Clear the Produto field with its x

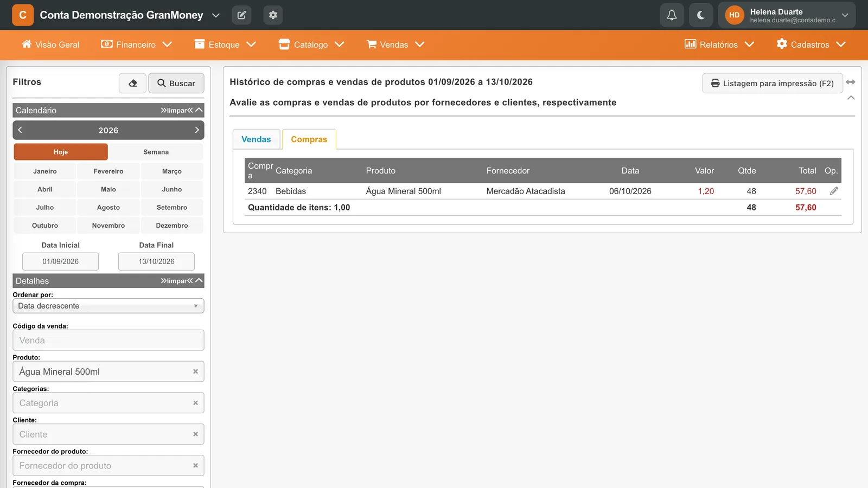[x=195, y=371]
